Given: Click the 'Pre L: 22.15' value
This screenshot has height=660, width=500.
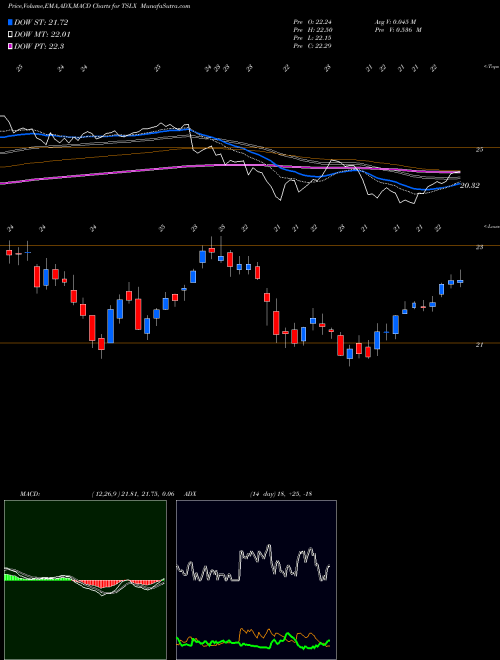Looking at the screenshot, I should [x=312, y=38].
